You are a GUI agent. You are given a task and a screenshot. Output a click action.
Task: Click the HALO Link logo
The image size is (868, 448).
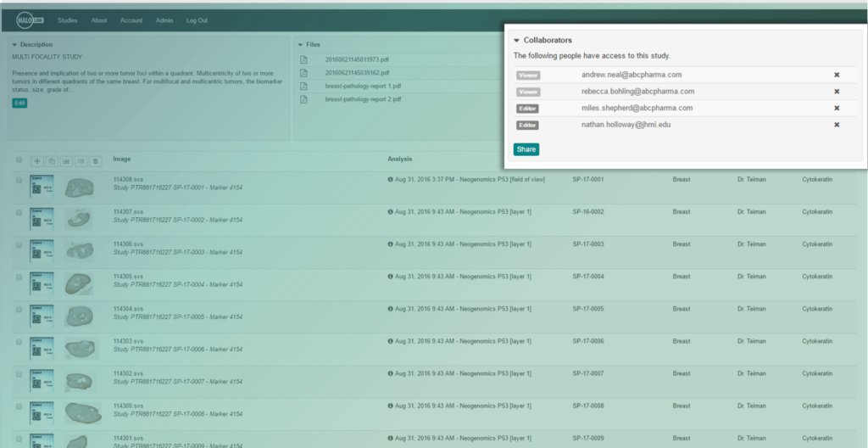pos(31,20)
